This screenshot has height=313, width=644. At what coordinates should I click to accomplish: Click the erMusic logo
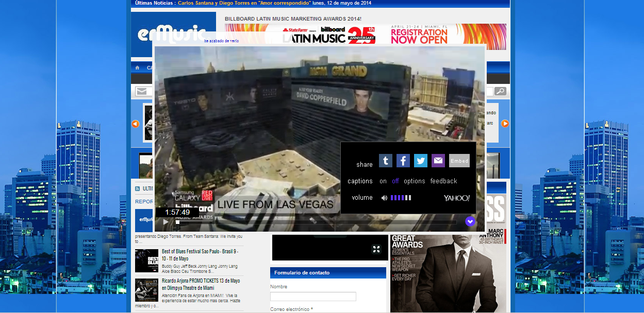[x=173, y=34]
